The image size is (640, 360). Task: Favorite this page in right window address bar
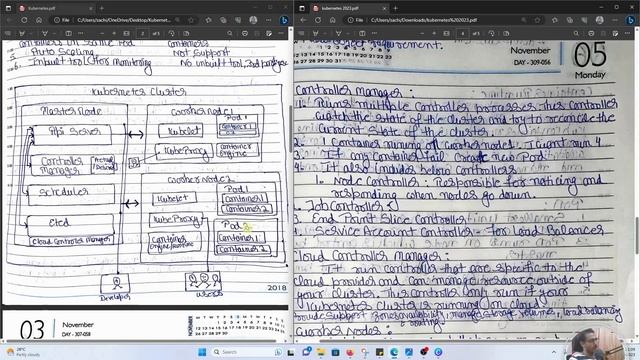coord(538,20)
